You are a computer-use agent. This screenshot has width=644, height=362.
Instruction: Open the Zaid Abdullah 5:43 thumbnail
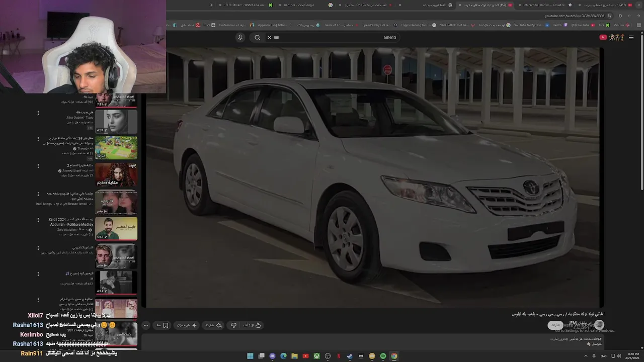click(116, 229)
